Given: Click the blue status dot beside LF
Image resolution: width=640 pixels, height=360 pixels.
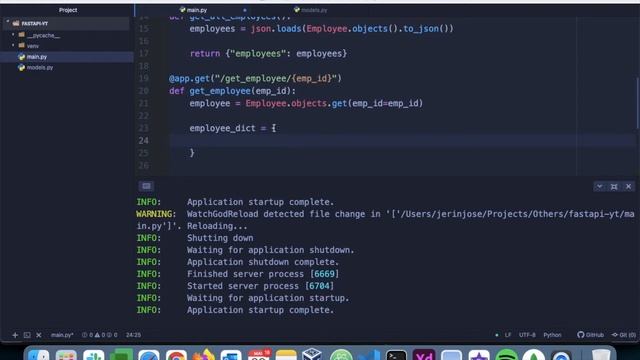Looking at the screenshot, I should (497, 335).
